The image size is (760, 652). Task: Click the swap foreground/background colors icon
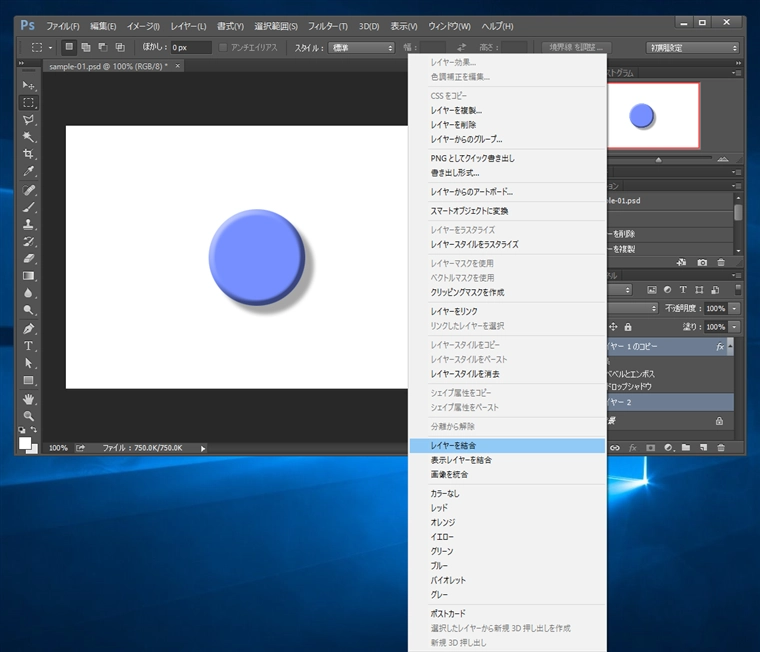tap(34, 429)
